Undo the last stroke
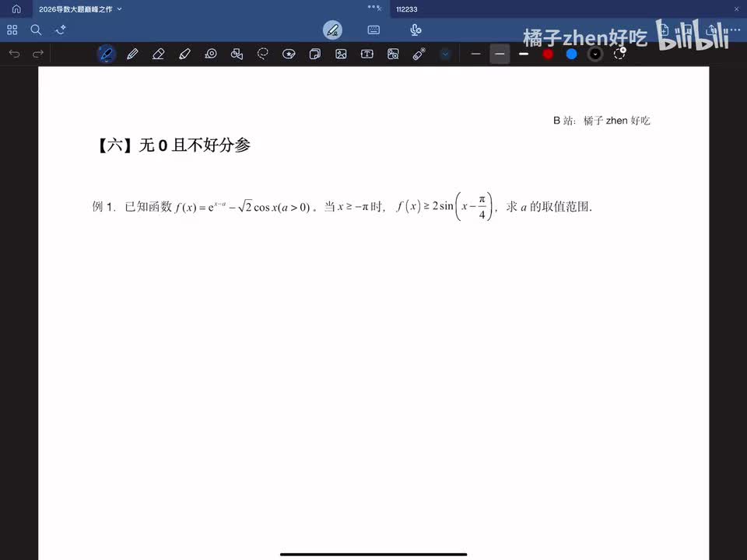 (x=14, y=54)
